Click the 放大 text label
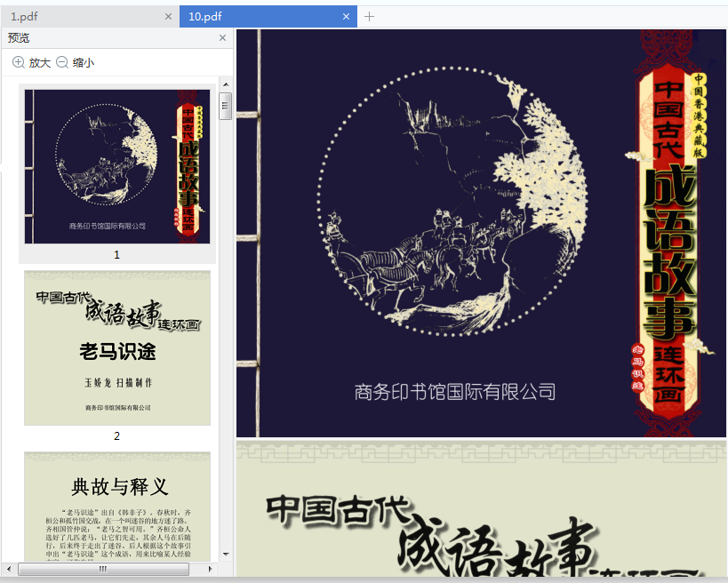Image resolution: width=728 pixels, height=583 pixels. [x=39, y=63]
